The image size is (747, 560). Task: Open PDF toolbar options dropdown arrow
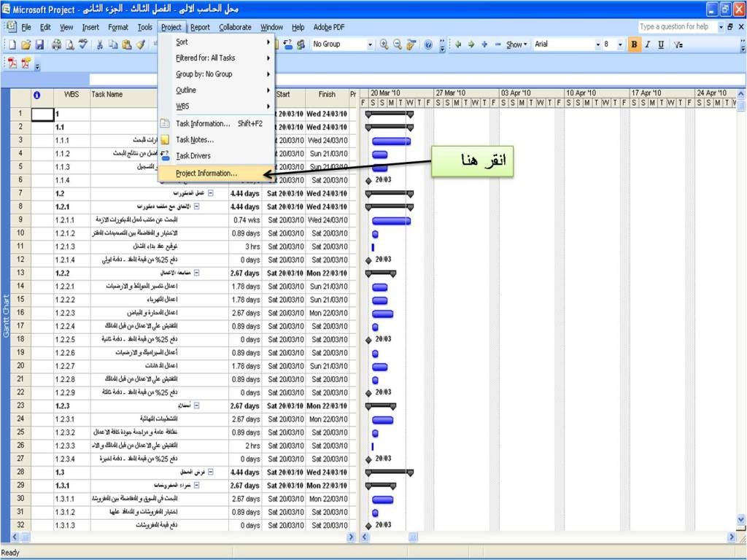point(38,66)
